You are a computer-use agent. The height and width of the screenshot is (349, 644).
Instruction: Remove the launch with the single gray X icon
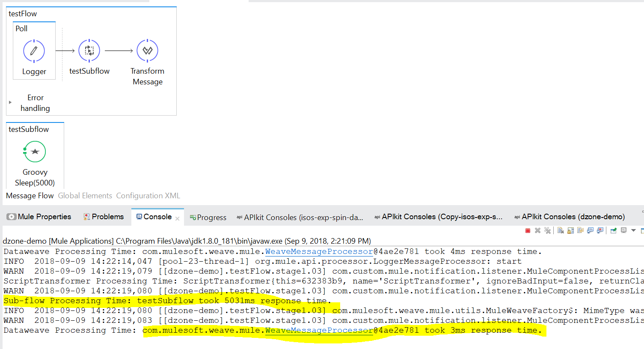[537, 230]
